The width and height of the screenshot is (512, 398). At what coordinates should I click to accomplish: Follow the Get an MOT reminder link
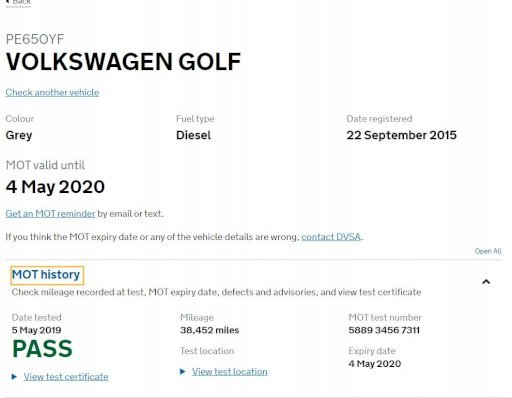(x=50, y=214)
